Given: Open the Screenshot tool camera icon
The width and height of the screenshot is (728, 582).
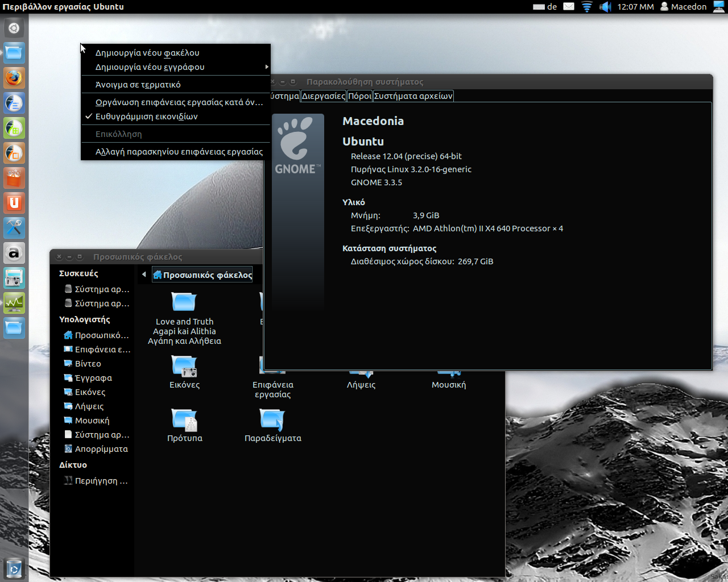Looking at the screenshot, I should point(14,278).
